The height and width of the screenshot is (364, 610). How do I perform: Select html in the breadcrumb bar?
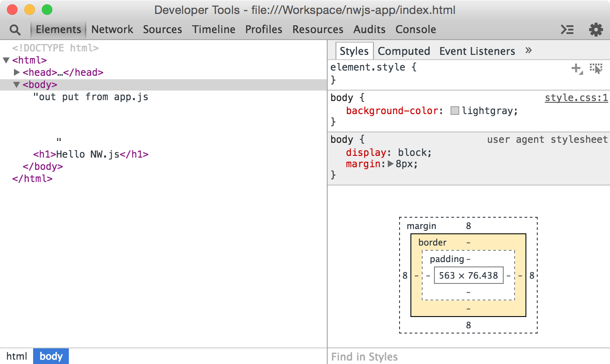pos(17,356)
